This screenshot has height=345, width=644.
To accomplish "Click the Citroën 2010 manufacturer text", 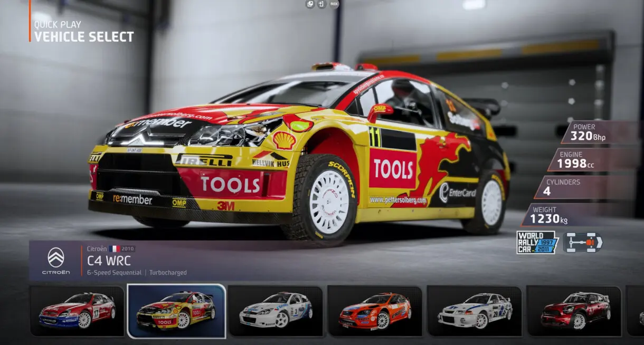I will click(x=111, y=248).
